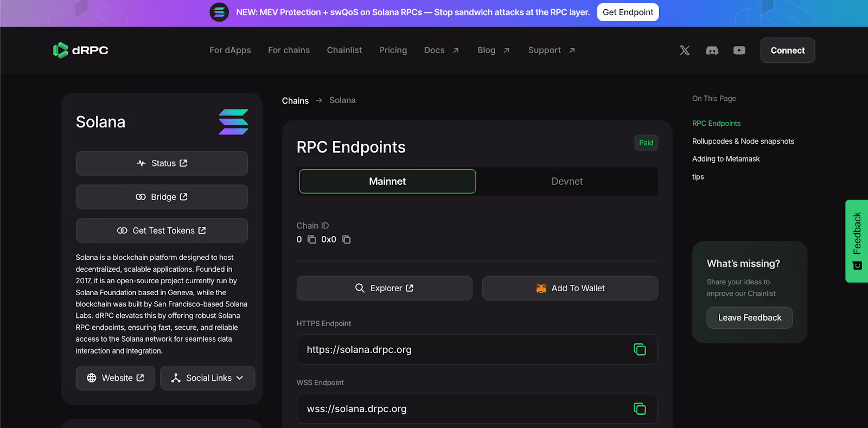The height and width of the screenshot is (428, 868).
Task: Click Get Endpoint in the banner
Action: 628,12
